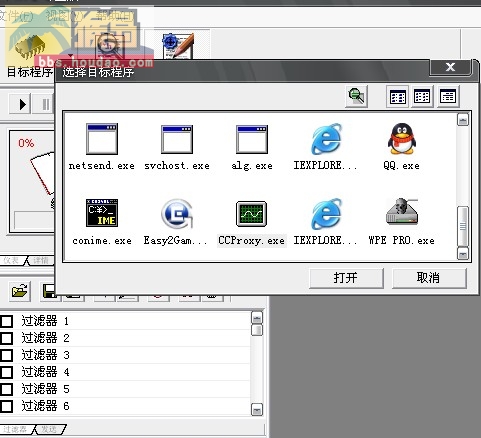
Task: Click the 取消 button
Action: [x=429, y=278]
